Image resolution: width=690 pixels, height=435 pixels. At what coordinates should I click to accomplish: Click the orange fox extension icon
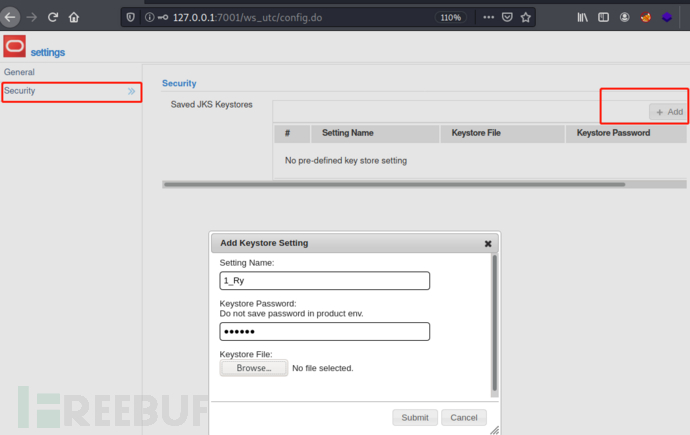coord(646,17)
